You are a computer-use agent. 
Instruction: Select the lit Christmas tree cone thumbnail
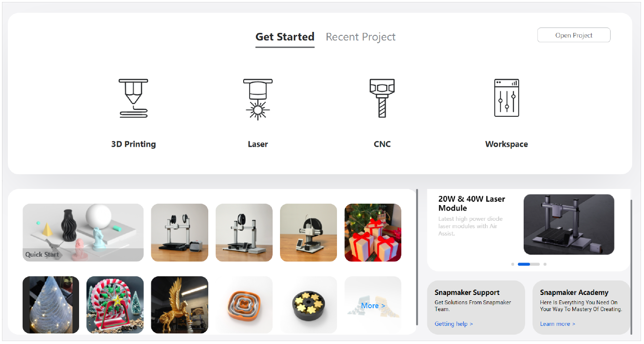pos(51,305)
